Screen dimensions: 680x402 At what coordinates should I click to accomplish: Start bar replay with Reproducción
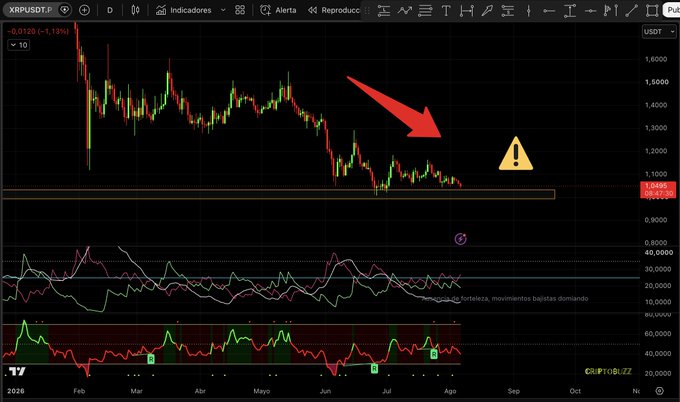pos(334,10)
